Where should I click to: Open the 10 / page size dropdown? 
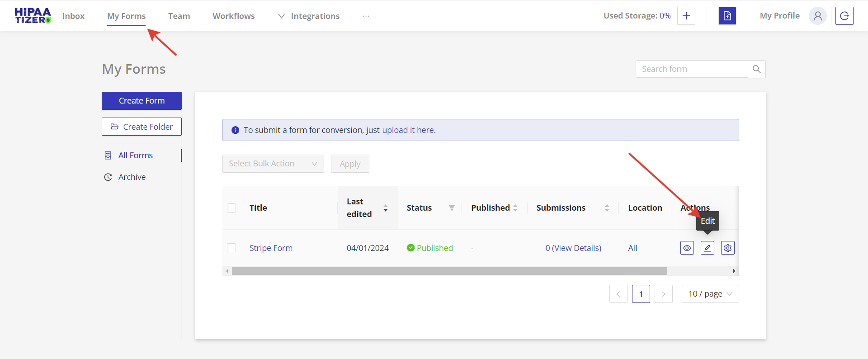710,294
